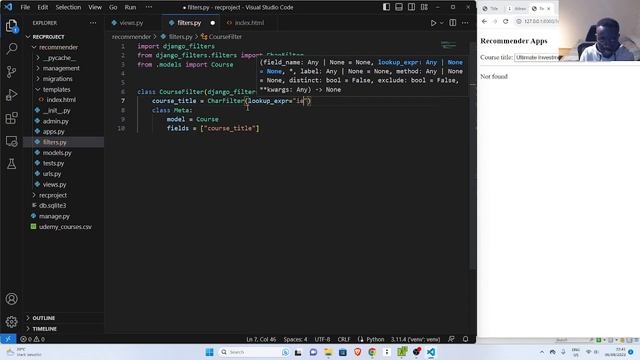The image size is (640, 360).
Task: Change indentation via Spaces: 4
Action: 296,339
